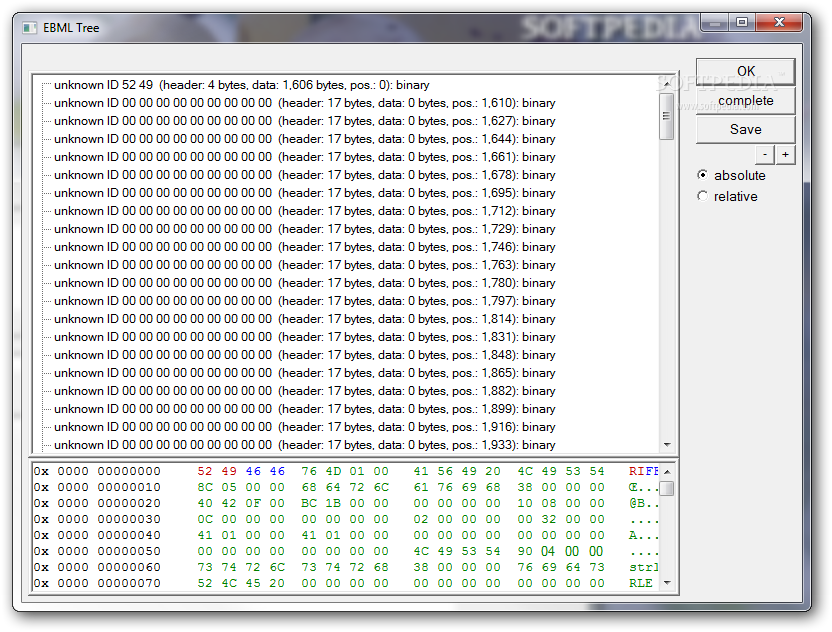832x632 pixels.
Task: Select tree entry at pos. 1,916
Action: [x=305, y=427]
